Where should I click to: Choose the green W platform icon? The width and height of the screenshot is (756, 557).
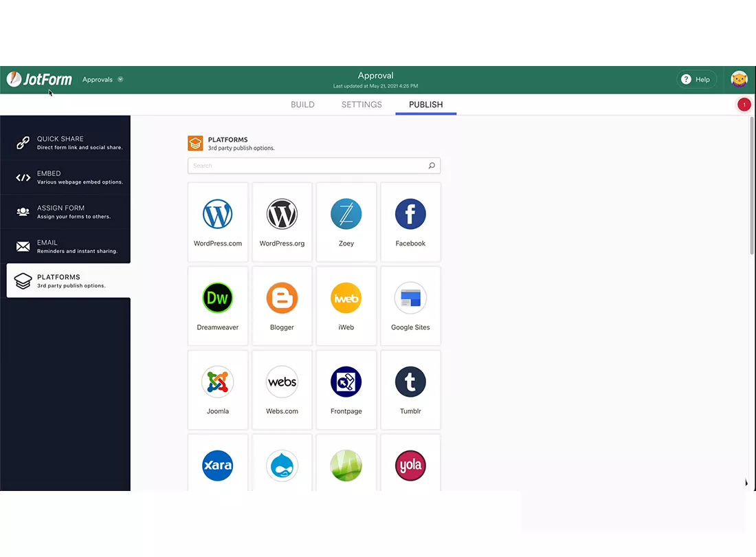click(x=346, y=466)
